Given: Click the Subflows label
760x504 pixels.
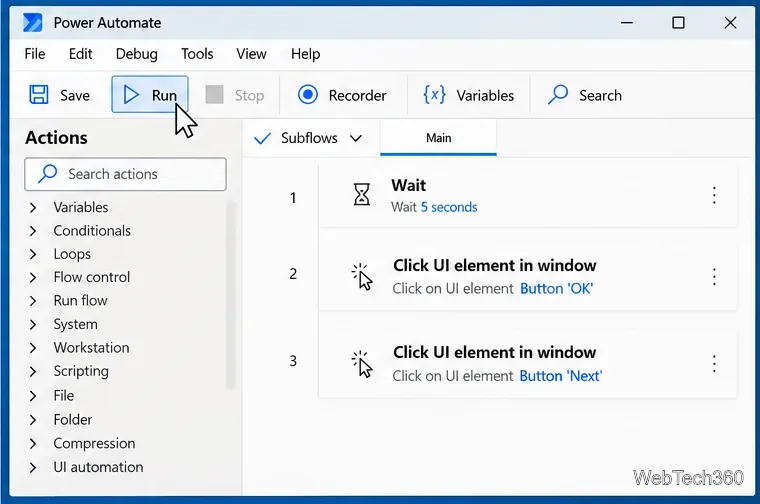Looking at the screenshot, I should coord(309,138).
